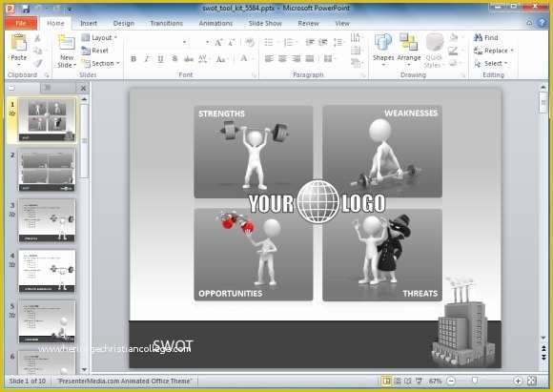The image size is (553, 392).
Task: Click the Cut scissors icon
Action: [37, 38]
